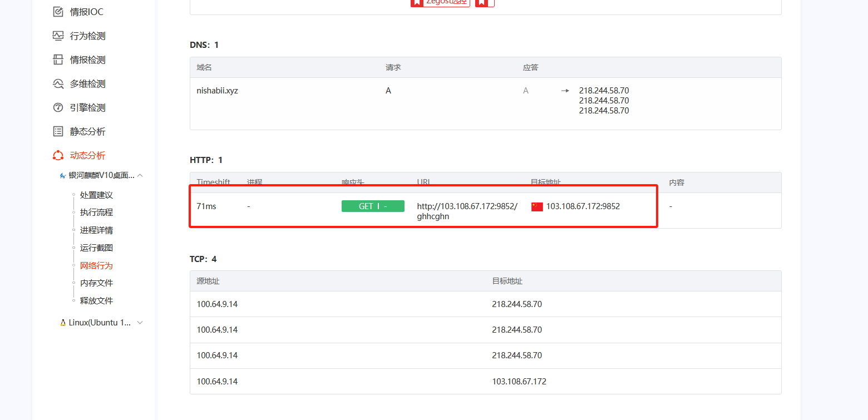Open 进程详情 in the sidebar
Image resolution: width=868 pixels, height=420 pixels.
(x=96, y=230)
